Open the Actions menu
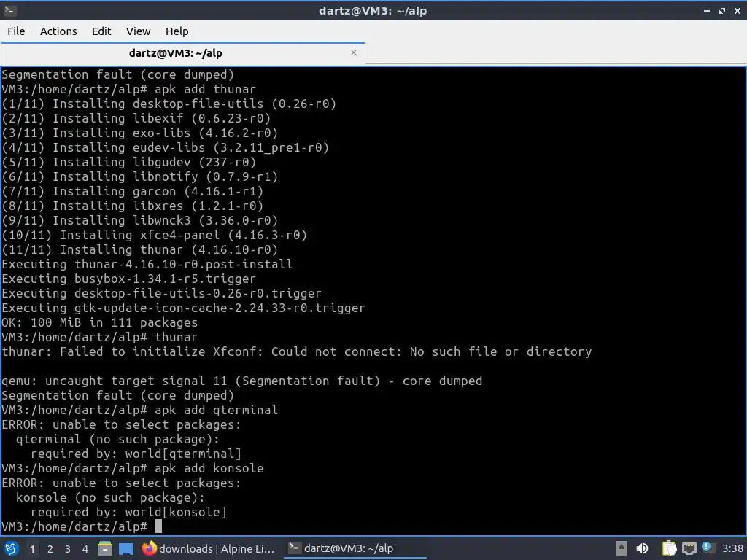Screen dimensions: 747x560 pos(58,31)
